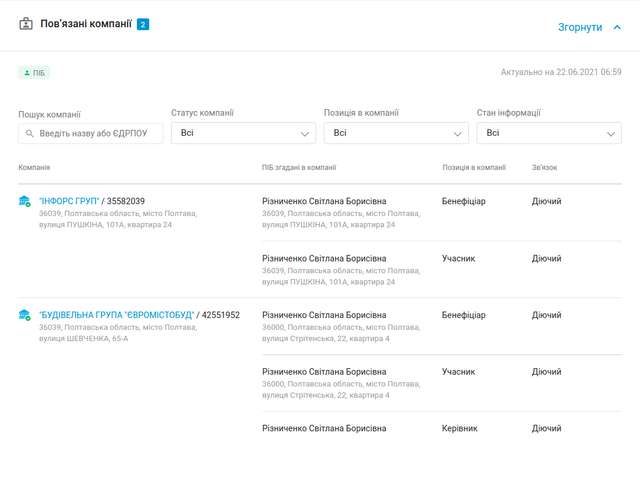Open the "ІНФОРС ГРУП" company link
The image size is (640, 491).
(69, 202)
